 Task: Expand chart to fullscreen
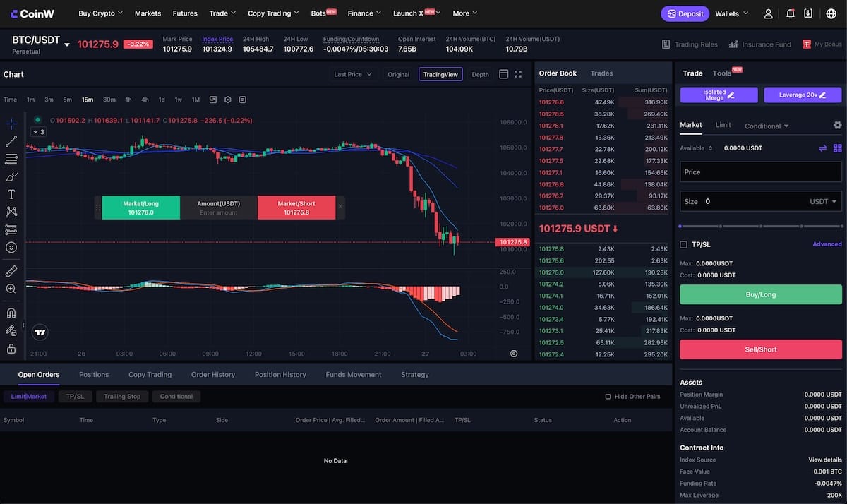(518, 74)
